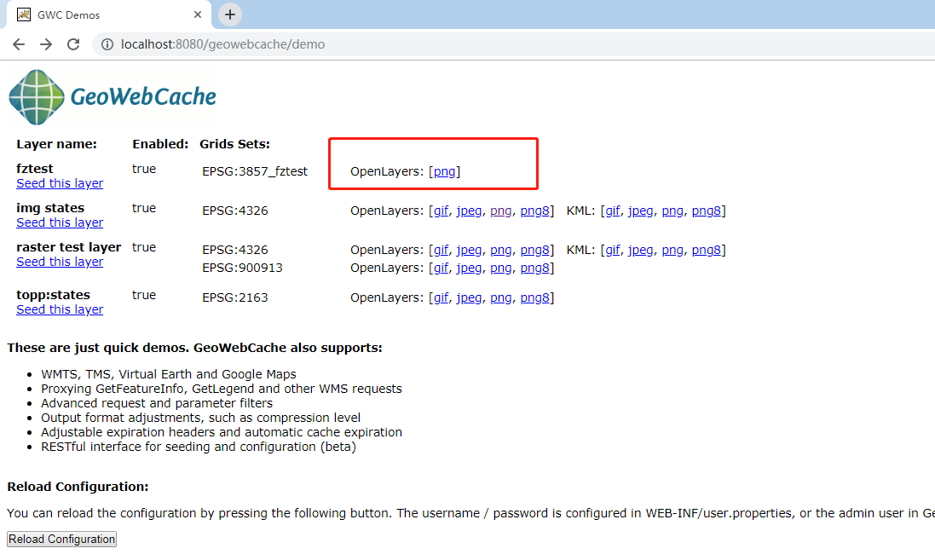Open the gif OpenLayers demo for img states

[441, 211]
